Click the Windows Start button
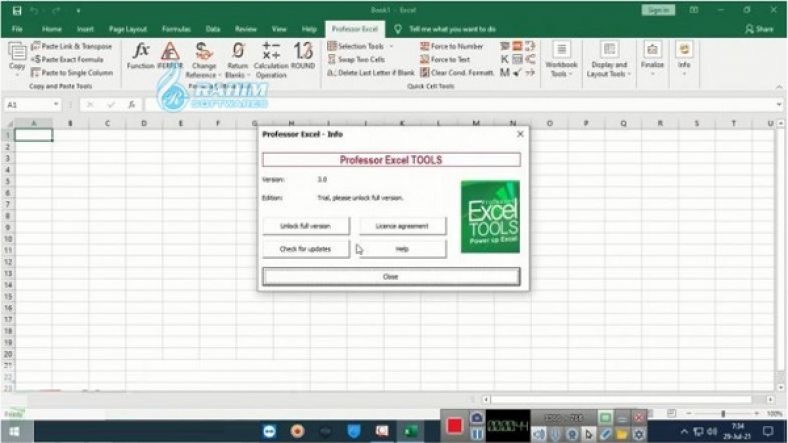This screenshot has height=443, width=788. [x=15, y=431]
